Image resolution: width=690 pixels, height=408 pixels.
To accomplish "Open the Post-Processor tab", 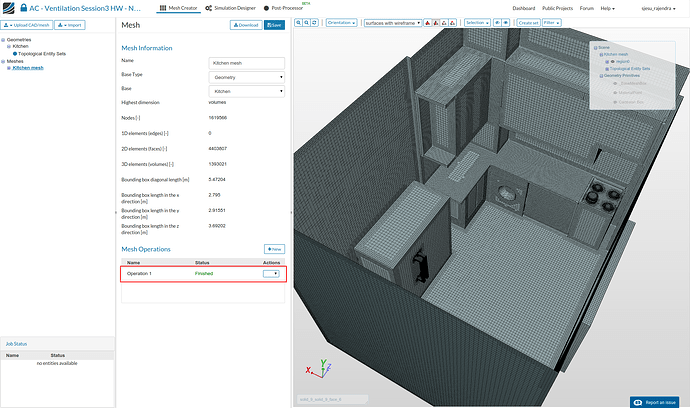I will click(288, 8).
